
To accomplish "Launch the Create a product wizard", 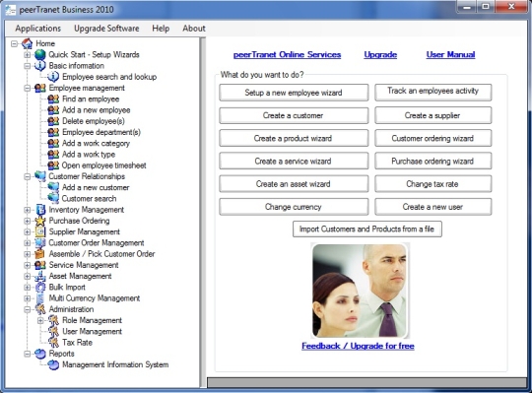I will tap(294, 138).
